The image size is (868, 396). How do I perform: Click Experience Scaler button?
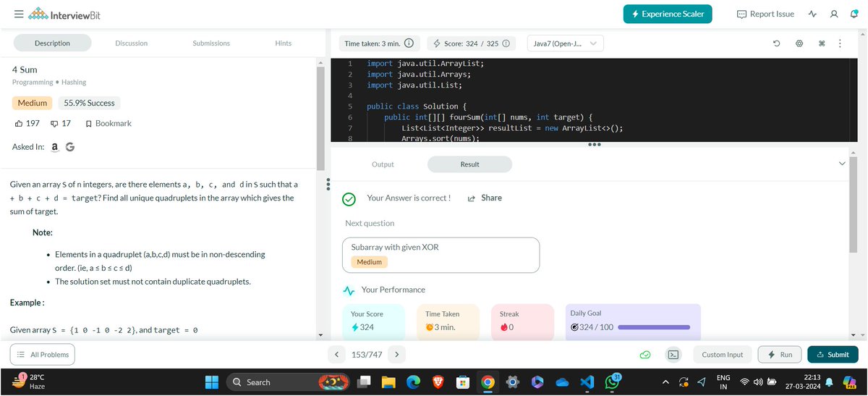coord(668,14)
